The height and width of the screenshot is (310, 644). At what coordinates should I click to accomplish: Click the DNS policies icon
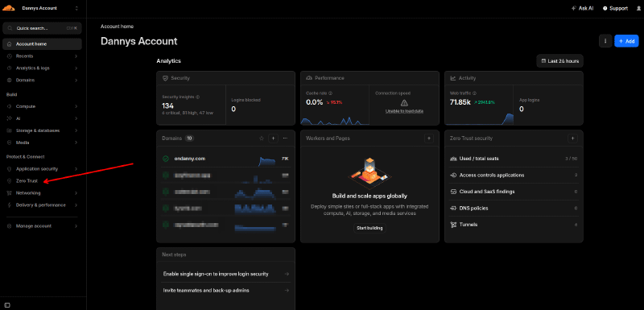[453, 209]
